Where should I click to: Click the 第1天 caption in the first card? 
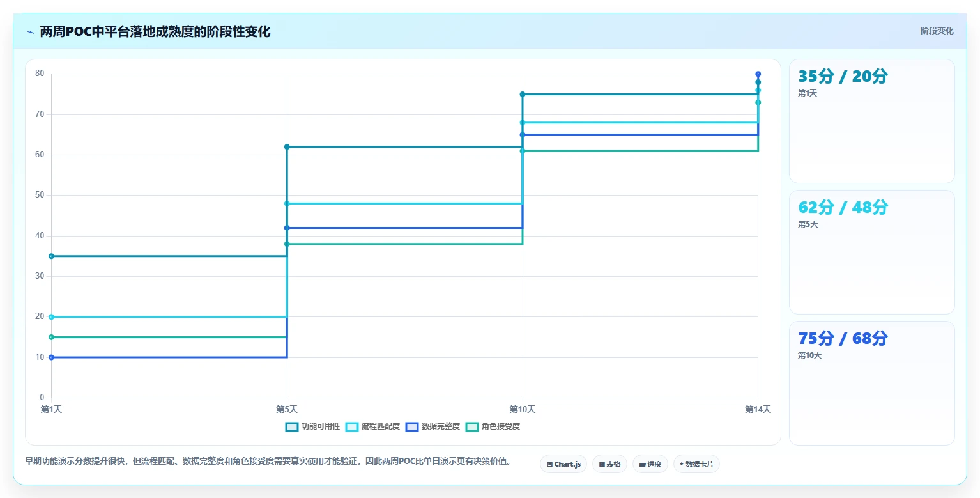808,93
